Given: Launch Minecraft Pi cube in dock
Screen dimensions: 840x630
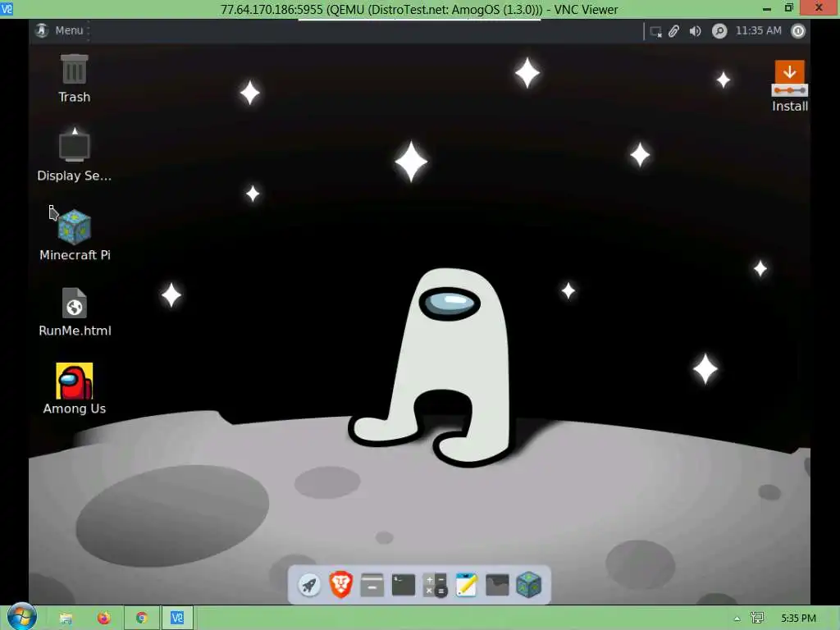Looking at the screenshot, I should pyautogui.click(x=529, y=584).
